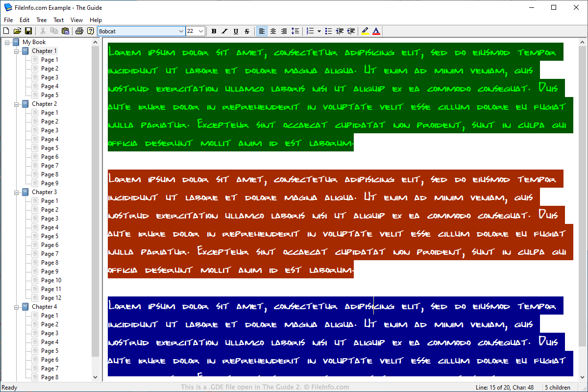
Task: Select the My Book root item
Action: tap(34, 42)
